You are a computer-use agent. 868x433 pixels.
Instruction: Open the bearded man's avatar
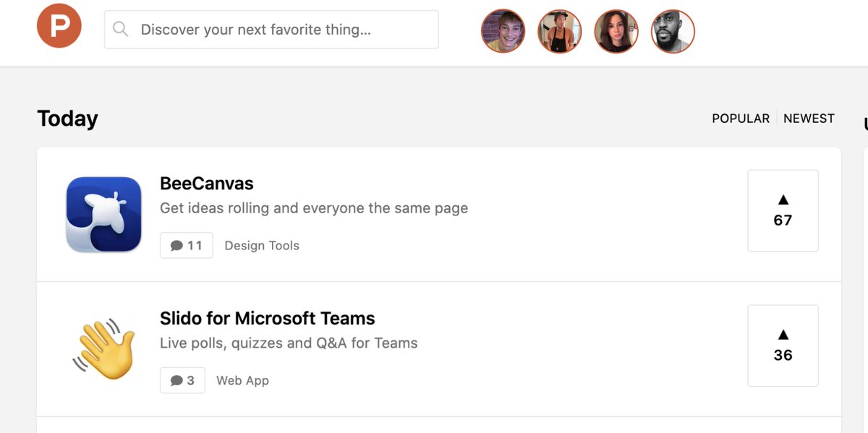tap(673, 31)
